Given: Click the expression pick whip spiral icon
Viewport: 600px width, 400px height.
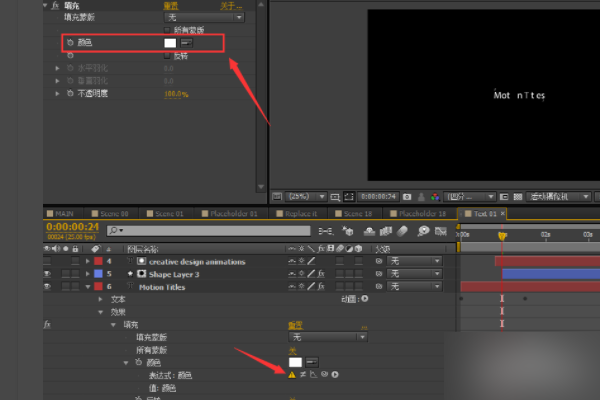Looking at the screenshot, I should pos(323,374).
